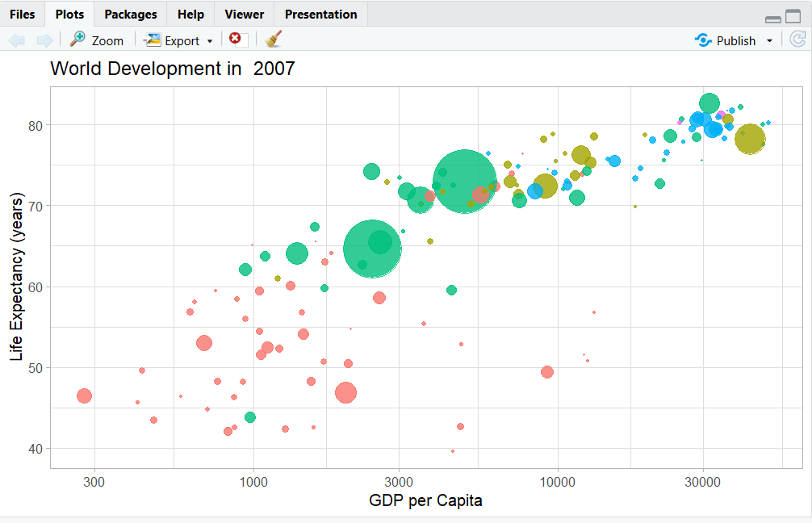Maximize the Plots pane

click(793, 16)
